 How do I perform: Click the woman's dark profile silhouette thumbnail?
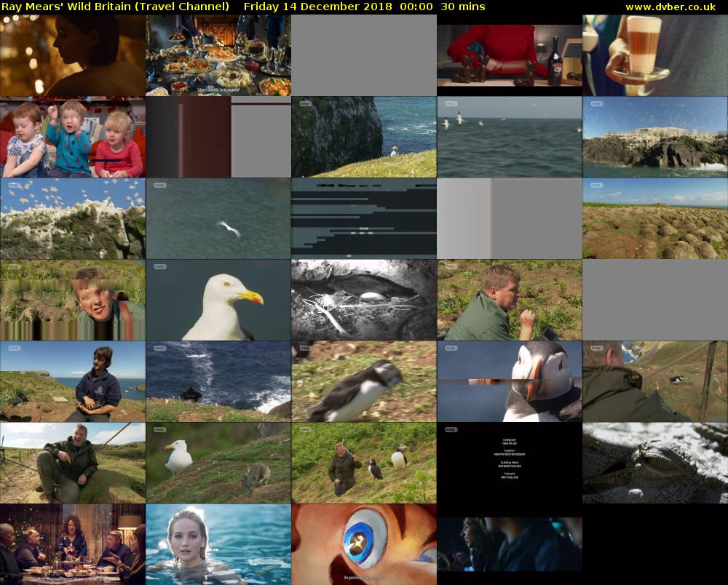pyautogui.click(x=72, y=55)
